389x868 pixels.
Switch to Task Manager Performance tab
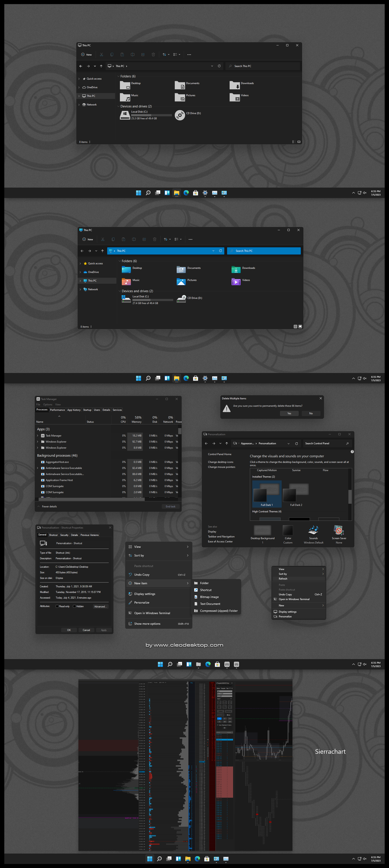[x=57, y=410]
